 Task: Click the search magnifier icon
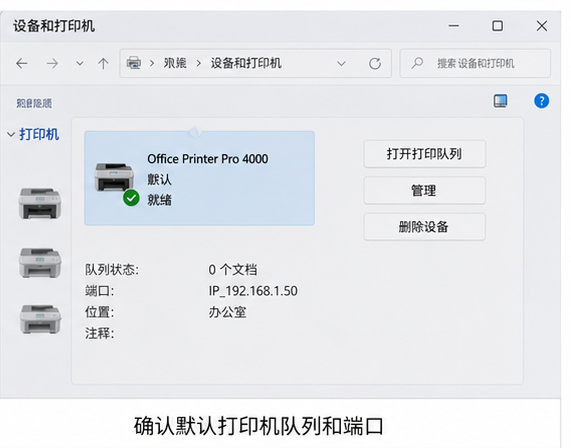[417, 63]
